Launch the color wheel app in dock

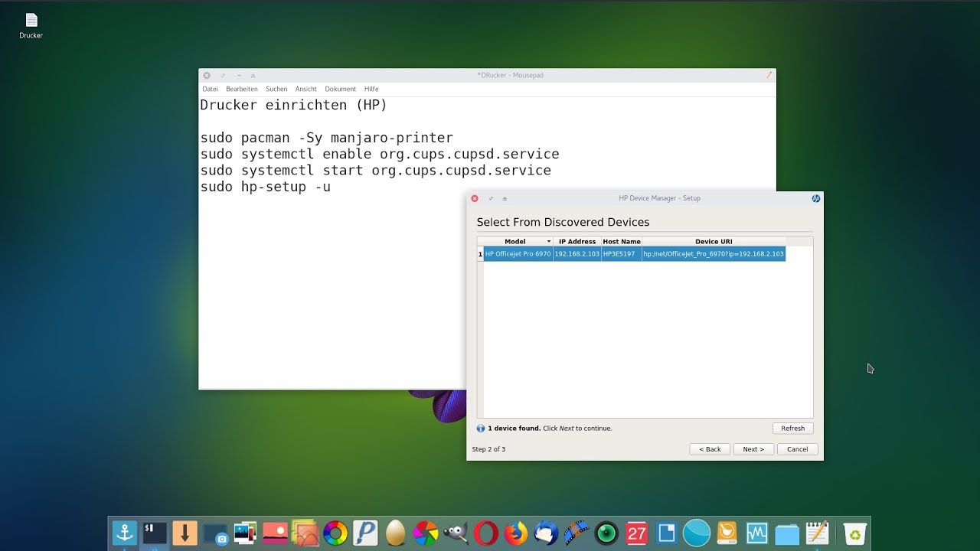(335, 533)
